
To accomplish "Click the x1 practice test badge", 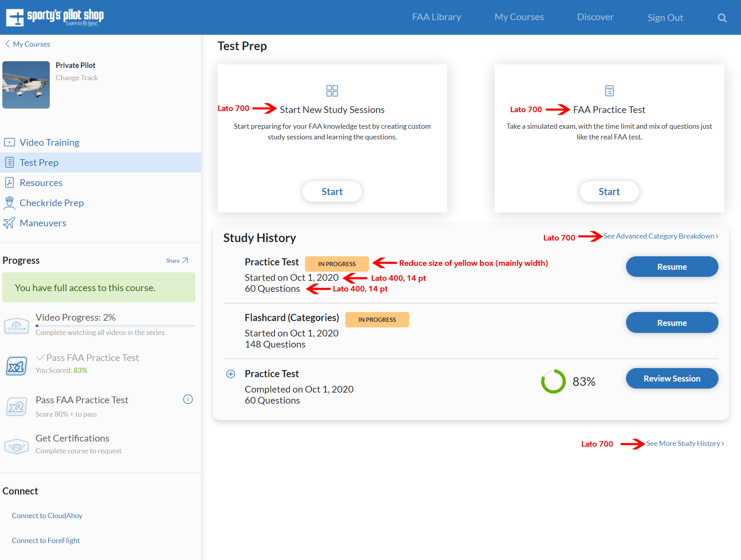I will click(x=17, y=366).
